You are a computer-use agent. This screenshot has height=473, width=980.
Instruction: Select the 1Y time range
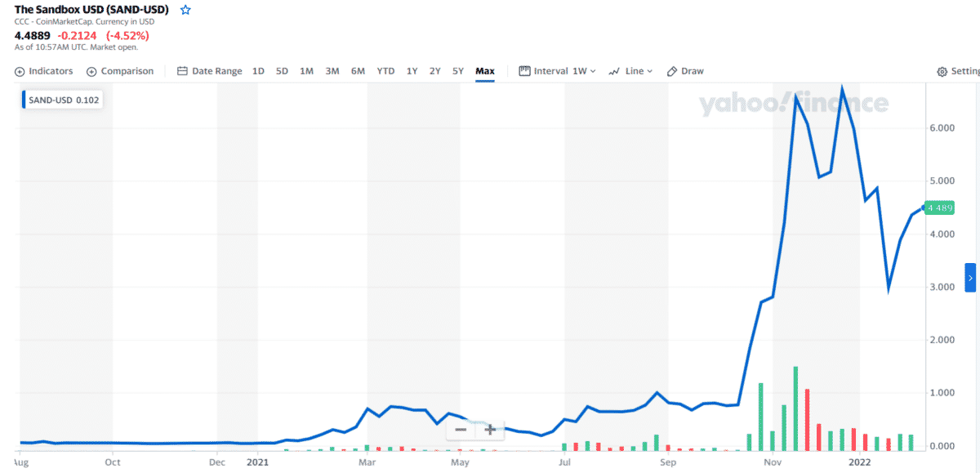pyautogui.click(x=412, y=71)
